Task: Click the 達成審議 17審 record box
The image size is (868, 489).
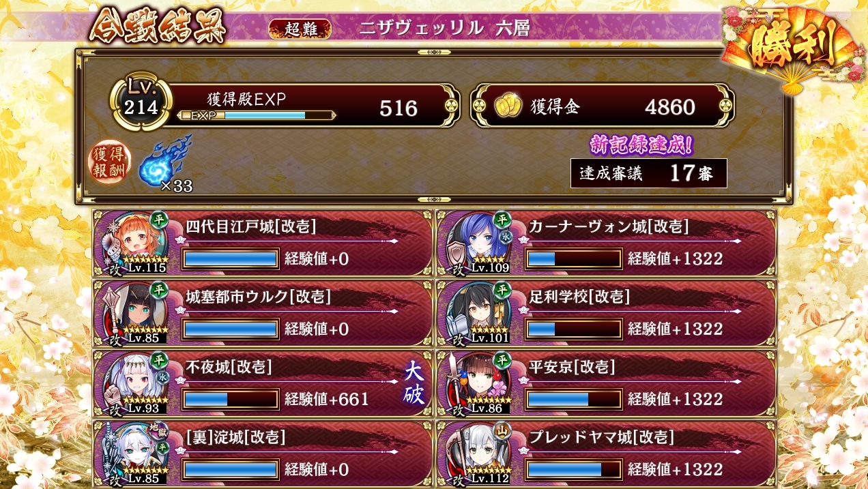Action: [648, 173]
